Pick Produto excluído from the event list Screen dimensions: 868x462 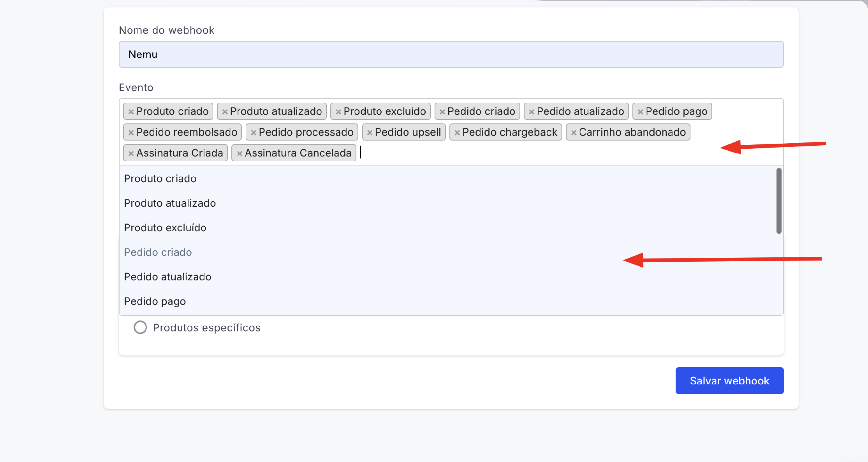165,227
